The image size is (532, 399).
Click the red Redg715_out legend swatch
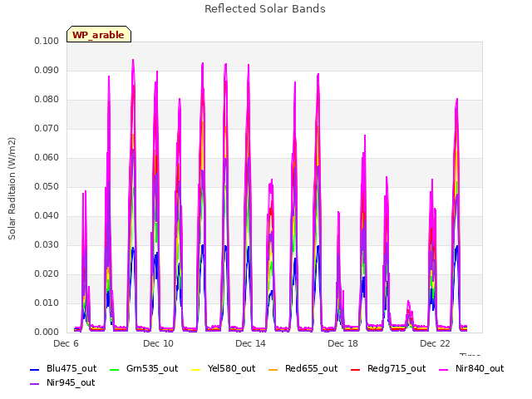355,370
